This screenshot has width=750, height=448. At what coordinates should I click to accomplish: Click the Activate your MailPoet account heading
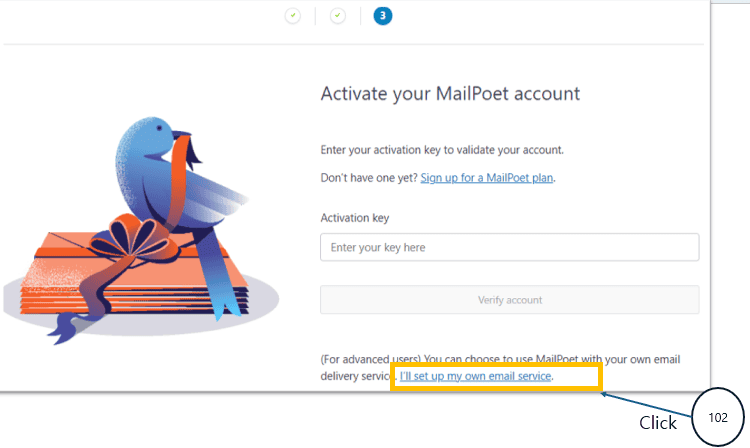(x=450, y=94)
